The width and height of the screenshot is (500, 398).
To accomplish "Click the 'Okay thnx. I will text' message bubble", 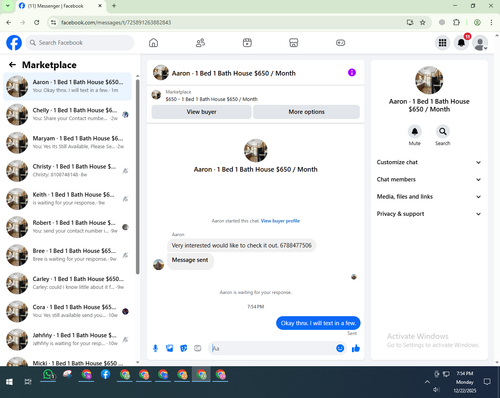I will [318, 323].
